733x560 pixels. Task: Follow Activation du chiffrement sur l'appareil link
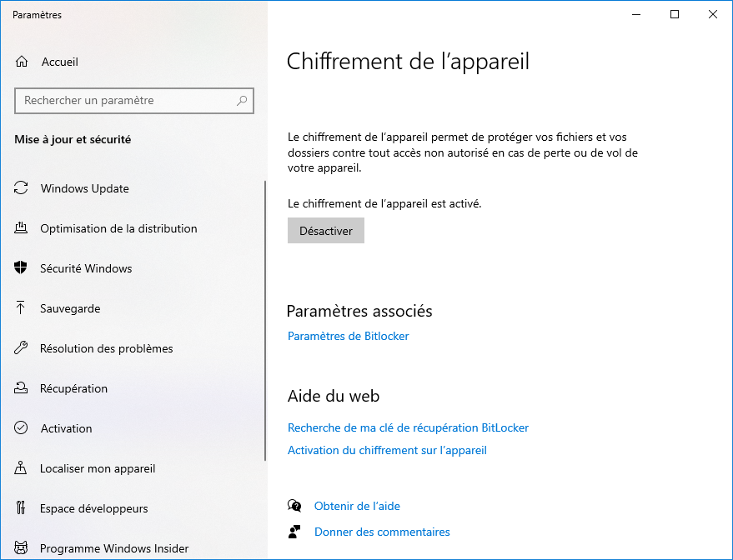pos(387,450)
